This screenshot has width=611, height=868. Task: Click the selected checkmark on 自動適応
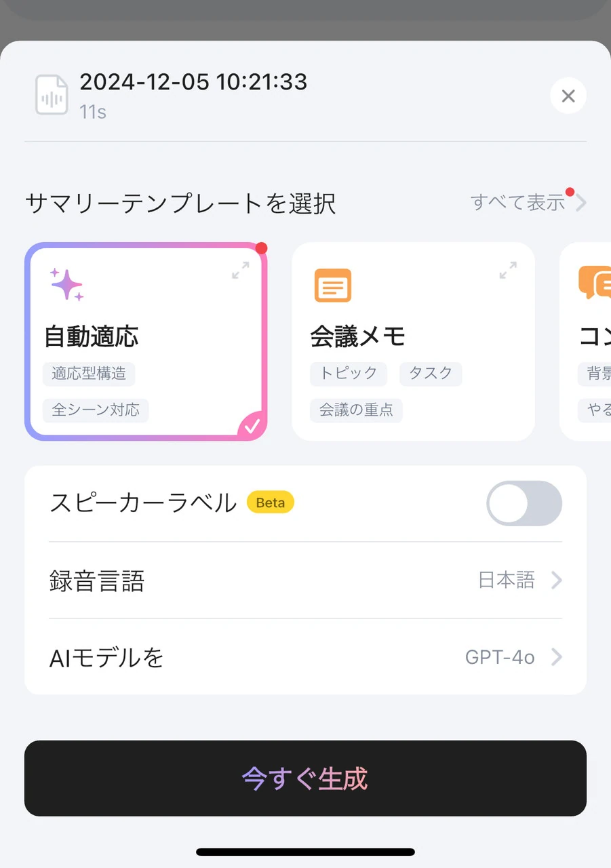tap(252, 426)
